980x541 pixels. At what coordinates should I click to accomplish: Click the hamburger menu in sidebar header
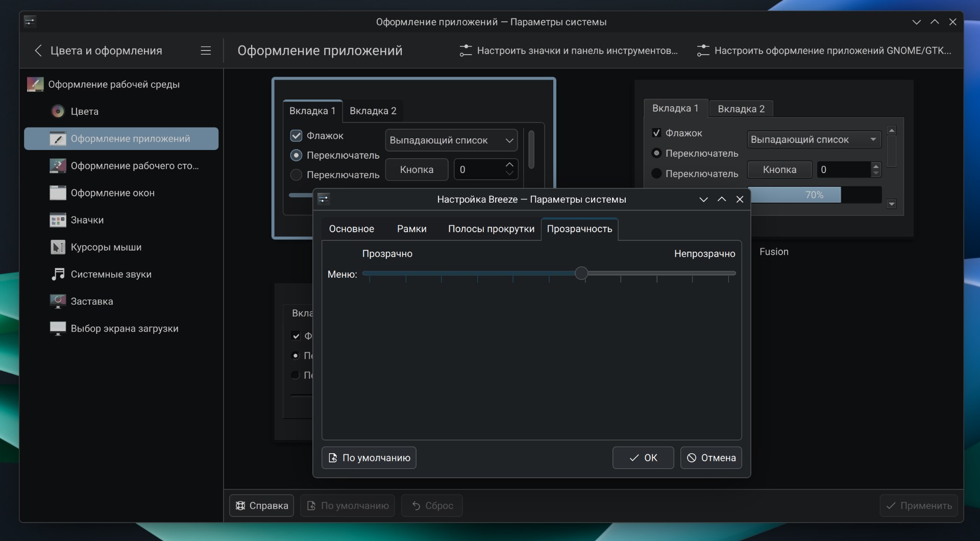[206, 51]
